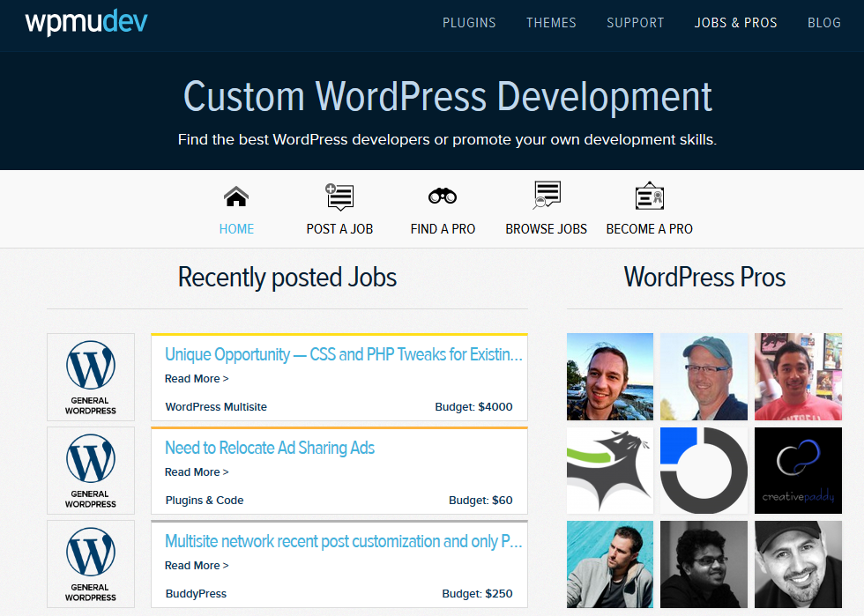
Task: Select the BECOME A PRO label
Action: (649, 228)
